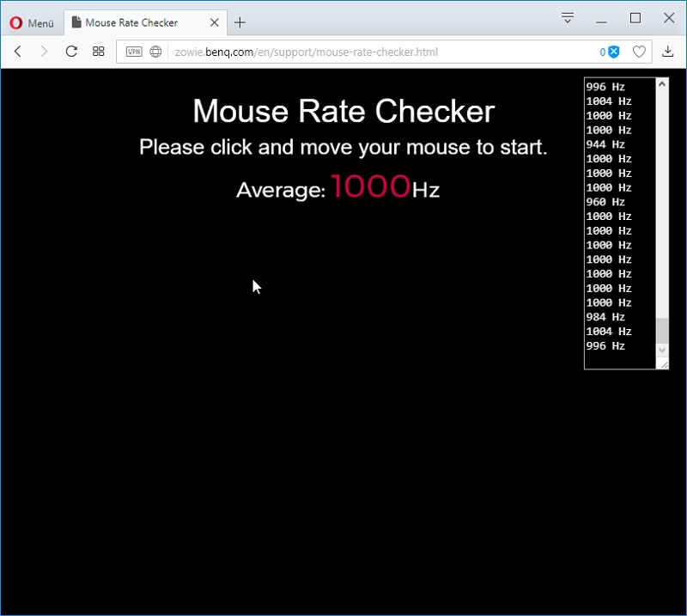Click the zowie.benq.com address field

pyautogui.click(x=306, y=52)
